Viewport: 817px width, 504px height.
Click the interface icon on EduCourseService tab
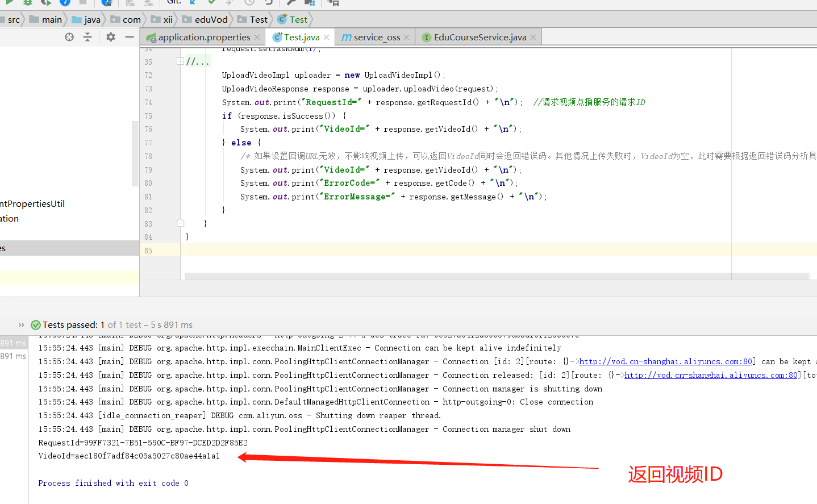(427, 38)
